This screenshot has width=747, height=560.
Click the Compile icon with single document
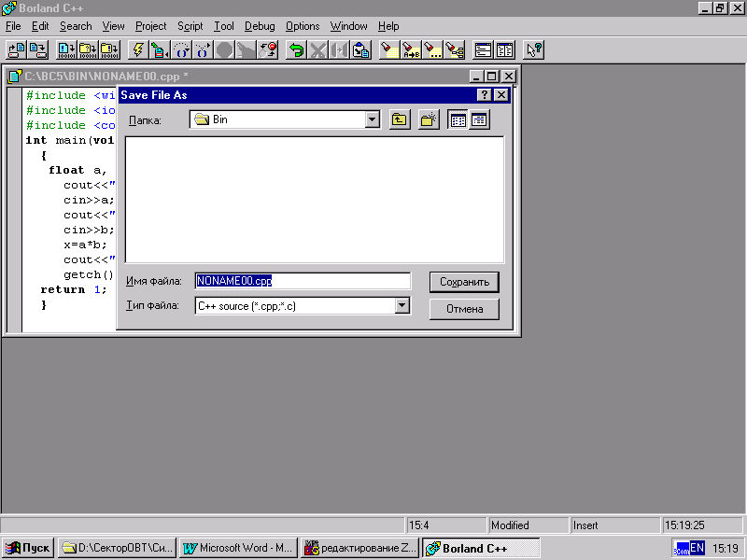66,50
